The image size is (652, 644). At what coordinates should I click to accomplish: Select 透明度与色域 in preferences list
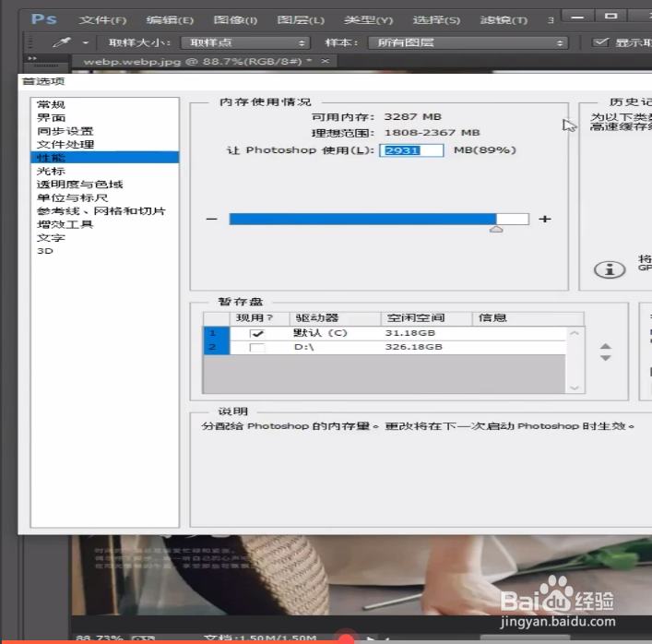105,185
